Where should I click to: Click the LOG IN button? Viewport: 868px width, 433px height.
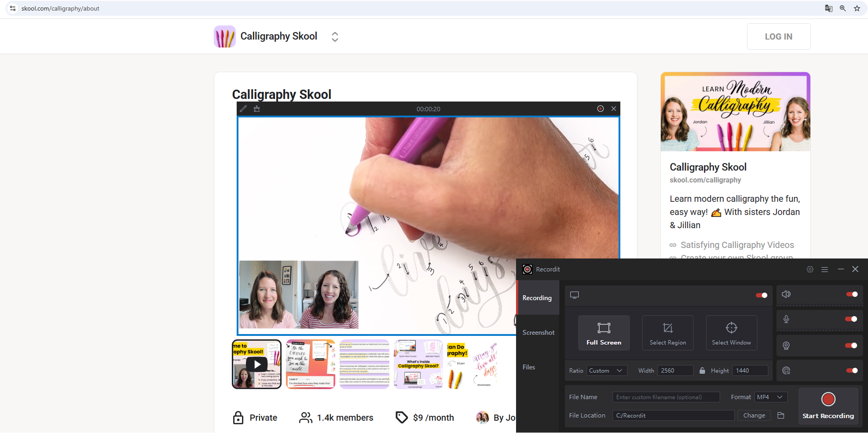click(779, 36)
